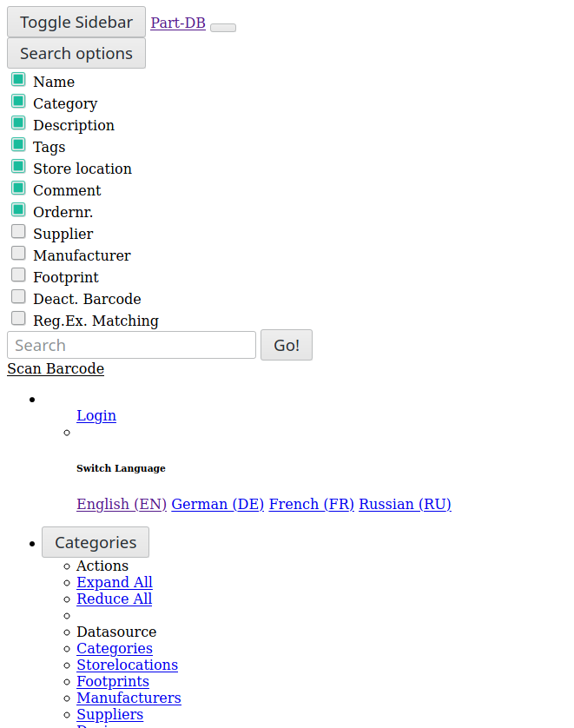
Task: Click the small blank button beside Part-DB
Action: [x=223, y=28]
